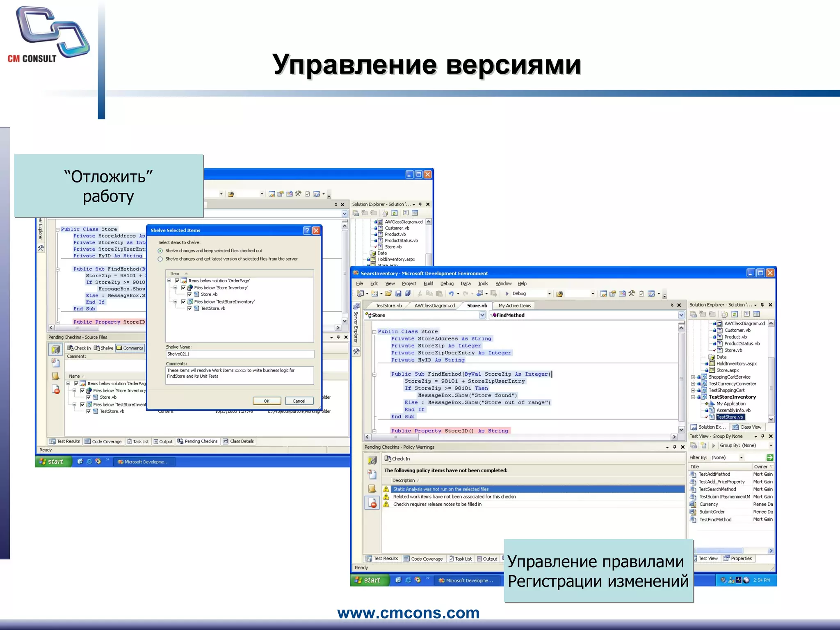Switch to the TestStore.vb editor tab

[388, 306]
